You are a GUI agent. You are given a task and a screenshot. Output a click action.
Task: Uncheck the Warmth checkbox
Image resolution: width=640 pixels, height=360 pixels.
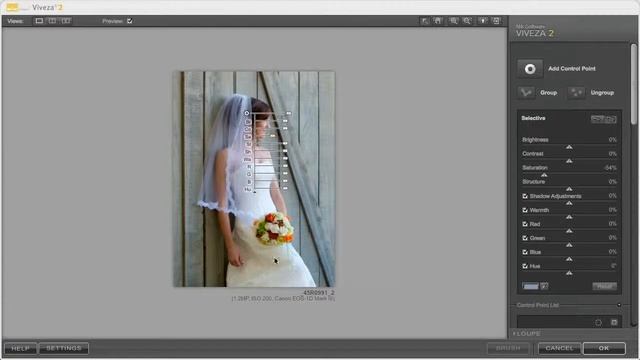click(525, 210)
